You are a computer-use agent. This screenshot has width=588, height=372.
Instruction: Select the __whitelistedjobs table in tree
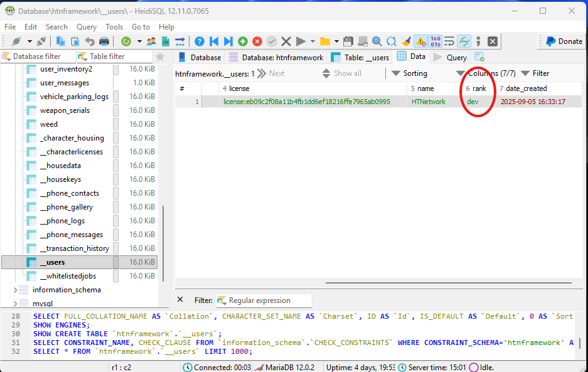67,276
